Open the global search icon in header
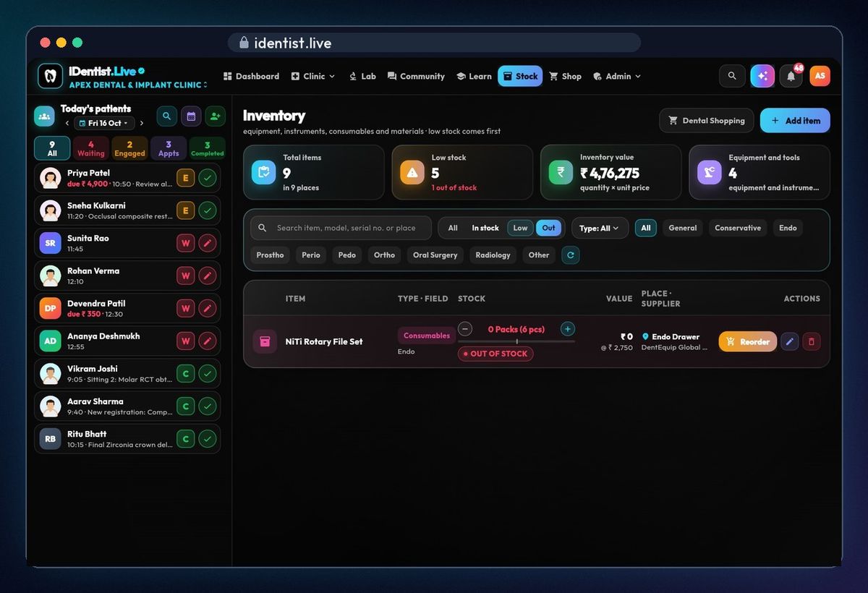The image size is (868, 593). pos(732,76)
